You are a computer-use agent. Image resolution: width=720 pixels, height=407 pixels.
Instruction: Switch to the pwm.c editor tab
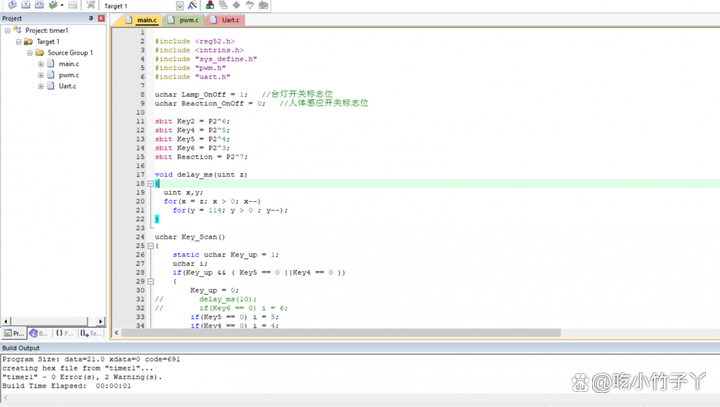click(186, 20)
